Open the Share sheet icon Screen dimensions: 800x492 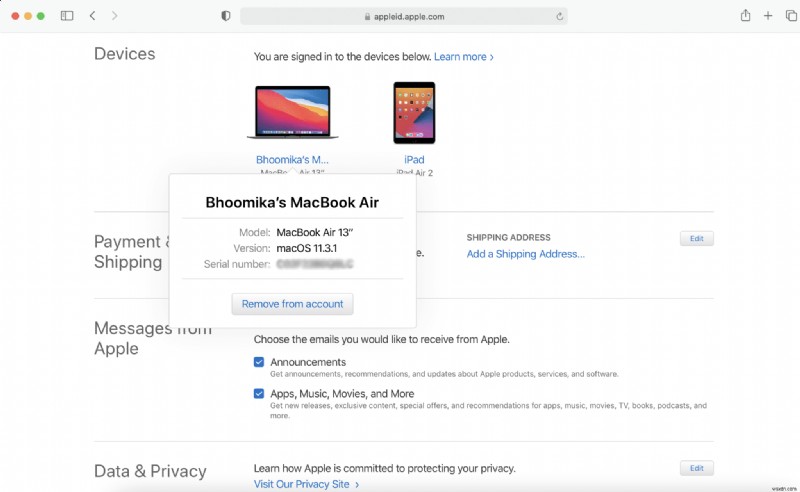click(745, 15)
